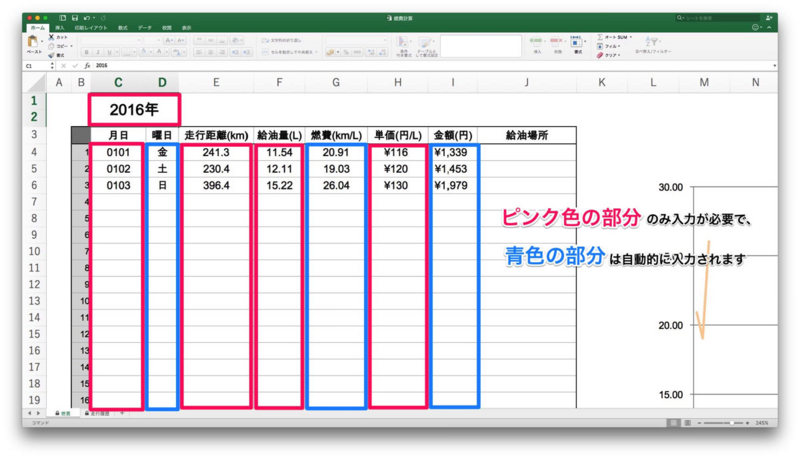Open the Conditional Formatting icon
The image size is (800, 459).
403,42
